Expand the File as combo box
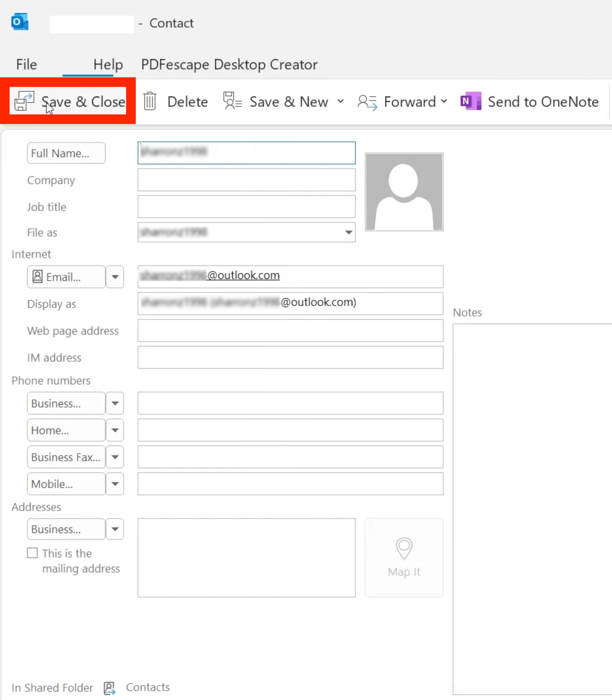 tap(349, 232)
